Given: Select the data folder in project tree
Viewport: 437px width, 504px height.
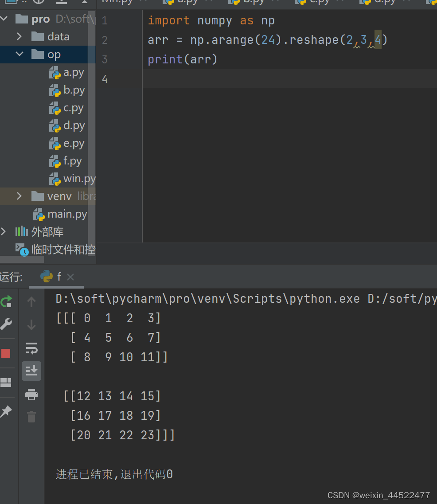Looking at the screenshot, I should 48,37.
